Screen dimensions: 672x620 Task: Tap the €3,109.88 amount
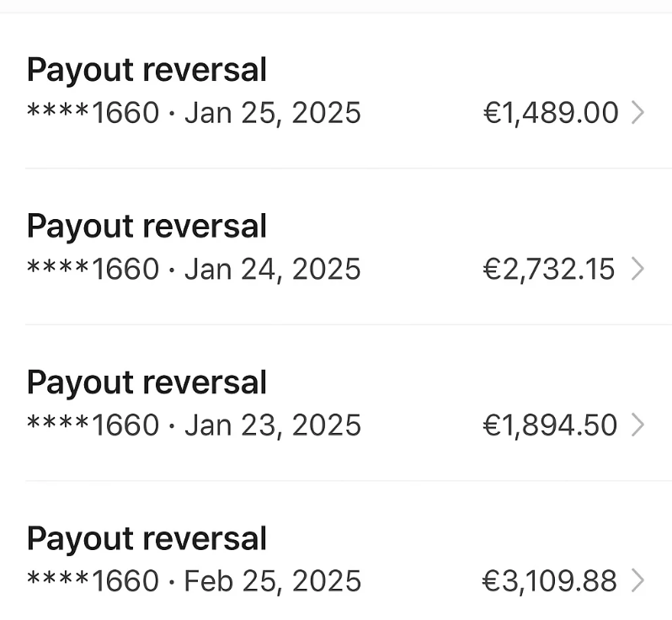coord(550,580)
